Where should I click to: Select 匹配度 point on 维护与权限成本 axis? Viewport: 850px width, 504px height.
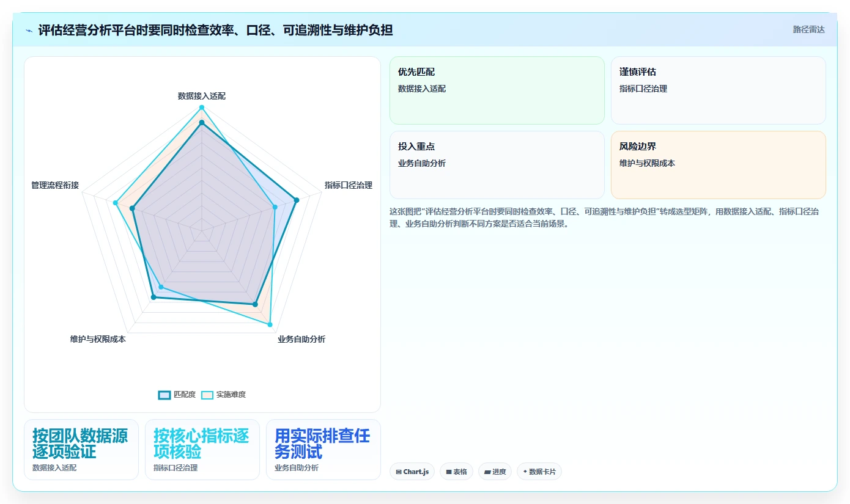pos(153,298)
